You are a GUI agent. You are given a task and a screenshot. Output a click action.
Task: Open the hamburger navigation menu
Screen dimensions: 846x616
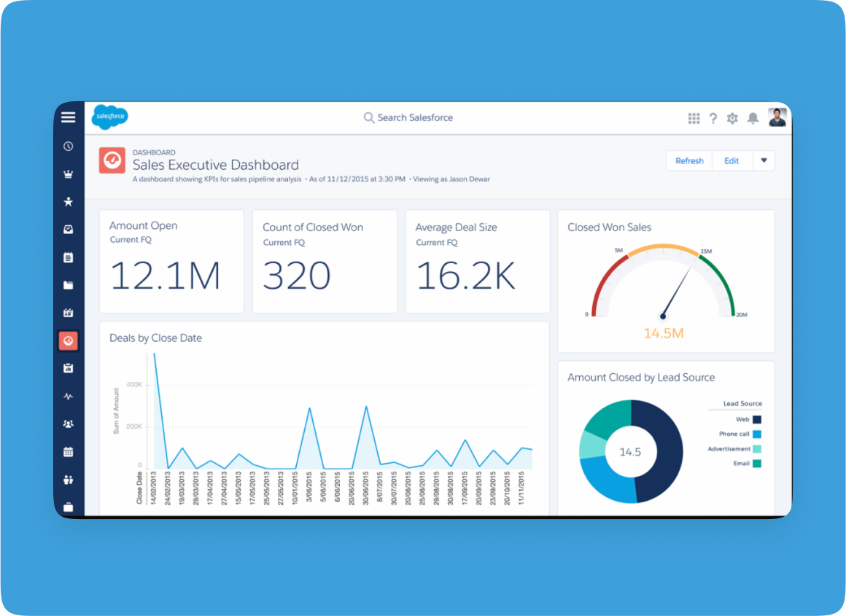coord(69,117)
